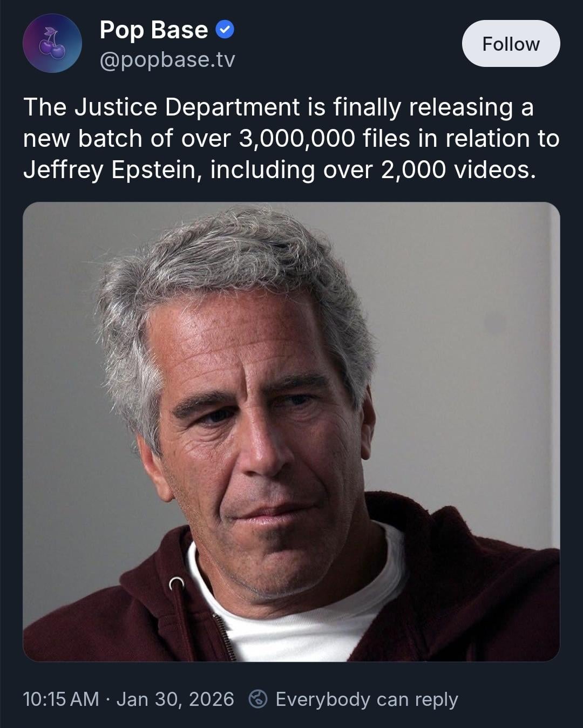Open the Pop Base display name
The width and height of the screenshot is (583, 728).
[154, 30]
